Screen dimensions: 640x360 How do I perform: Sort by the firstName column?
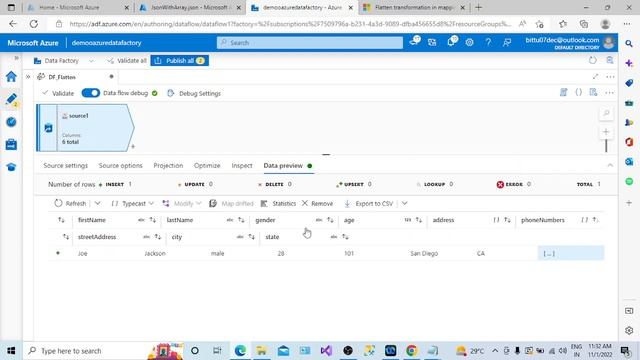click(153, 220)
